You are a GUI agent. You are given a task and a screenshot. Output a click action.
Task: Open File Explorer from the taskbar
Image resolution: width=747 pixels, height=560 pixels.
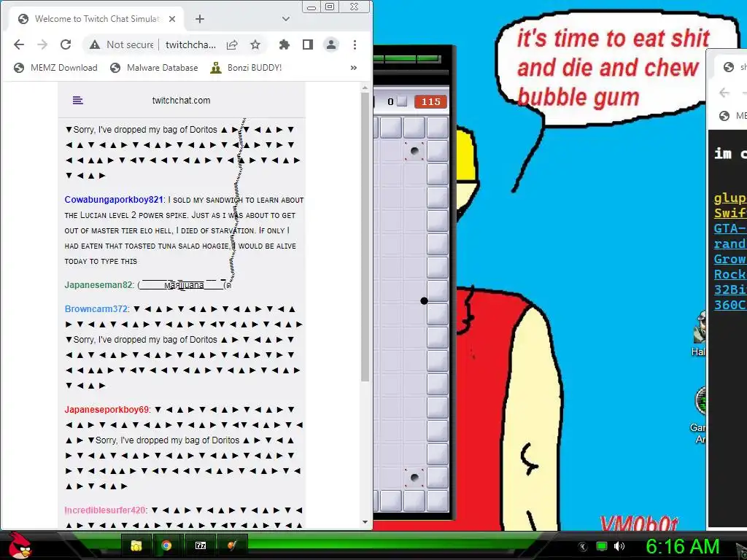pyautogui.click(x=136, y=545)
